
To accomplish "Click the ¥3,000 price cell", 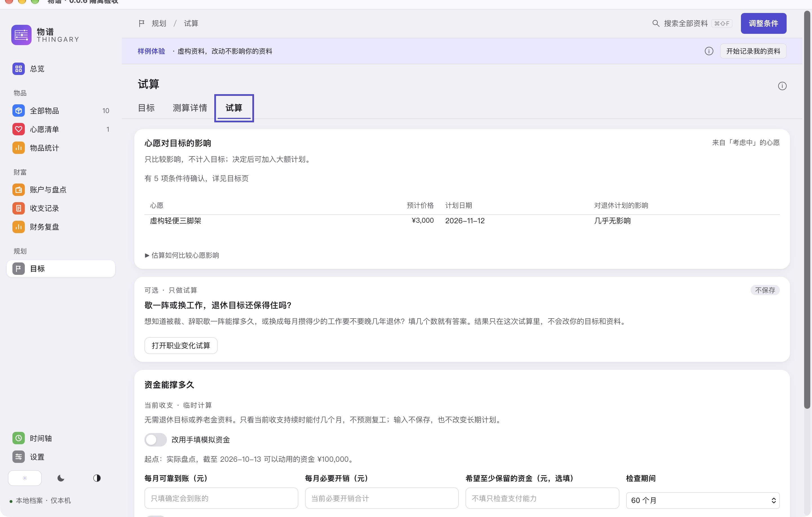I will click(x=423, y=220).
